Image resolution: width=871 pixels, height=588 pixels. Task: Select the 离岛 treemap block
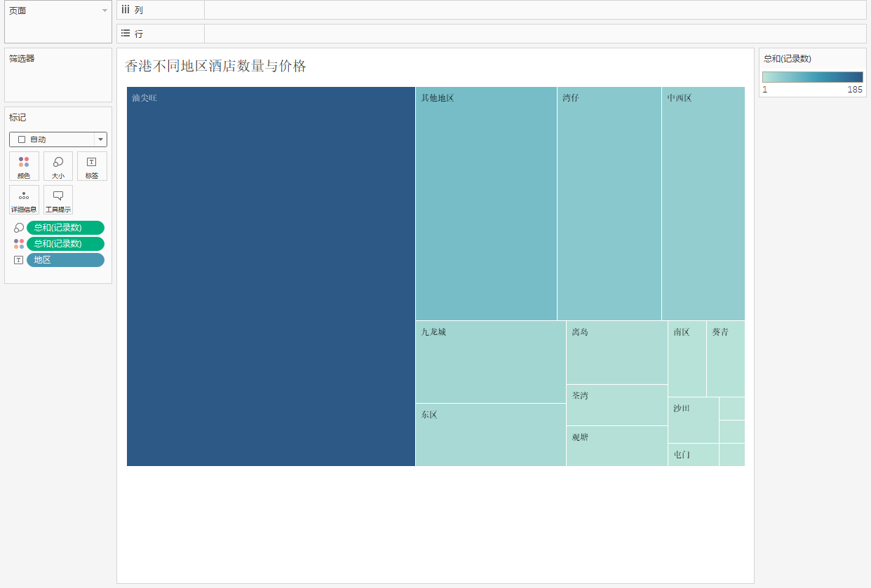click(x=617, y=353)
